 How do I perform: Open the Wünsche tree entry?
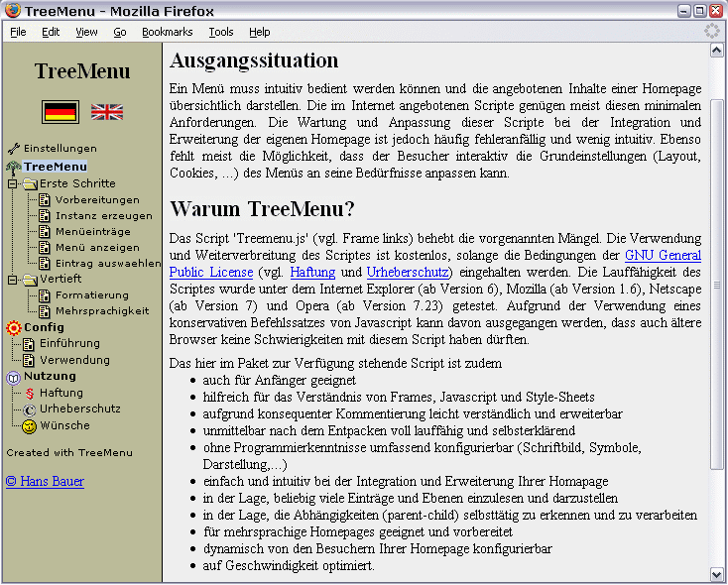click(65, 425)
